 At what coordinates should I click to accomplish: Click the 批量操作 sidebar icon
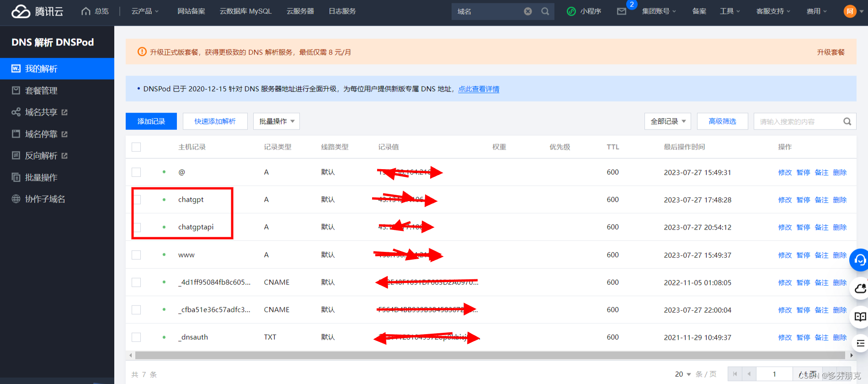coord(16,177)
